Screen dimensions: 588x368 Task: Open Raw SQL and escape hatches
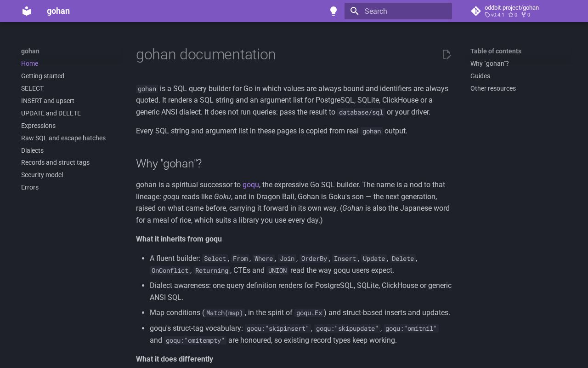pos(63,138)
